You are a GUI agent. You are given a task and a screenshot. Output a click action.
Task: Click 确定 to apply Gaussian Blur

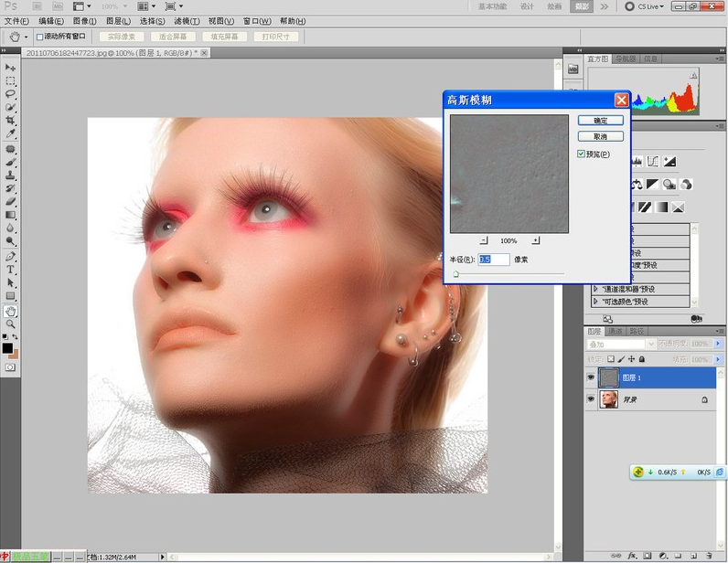[600, 120]
